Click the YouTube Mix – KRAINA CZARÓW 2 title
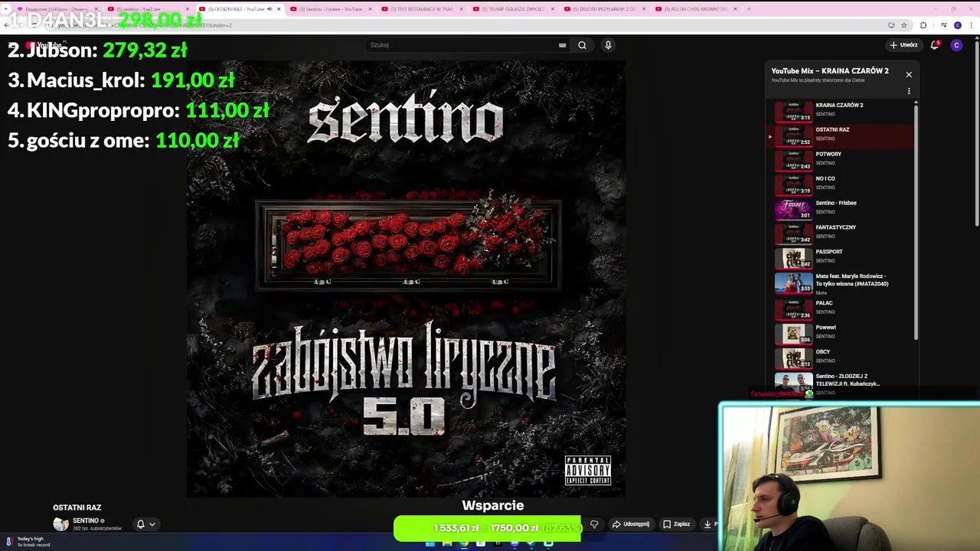 coord(830,70)
